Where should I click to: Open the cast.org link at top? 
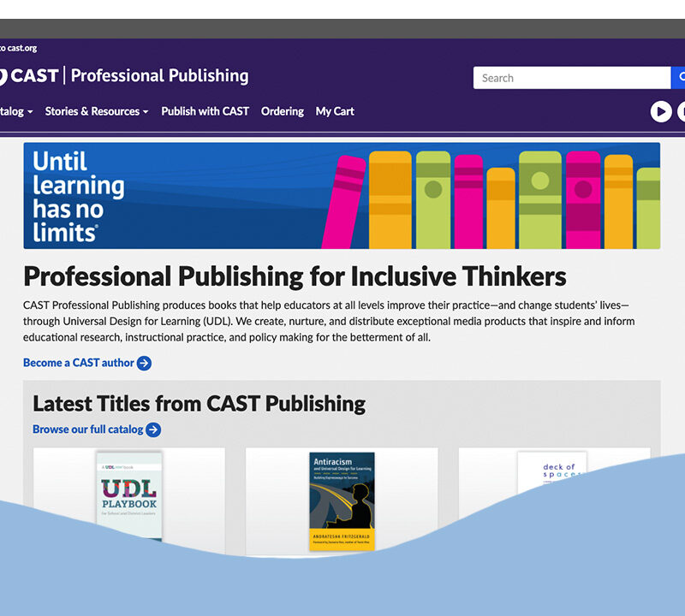click(x=18, y=48)
